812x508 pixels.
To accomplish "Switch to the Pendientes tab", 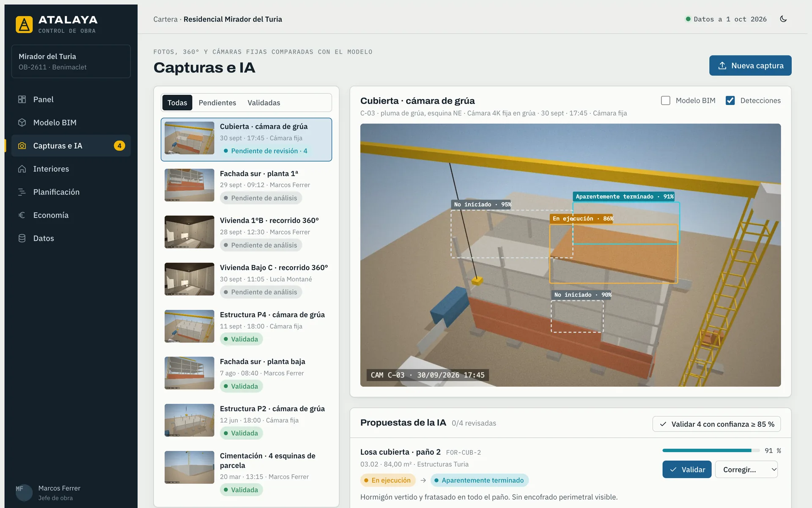I will click(217, 103).
